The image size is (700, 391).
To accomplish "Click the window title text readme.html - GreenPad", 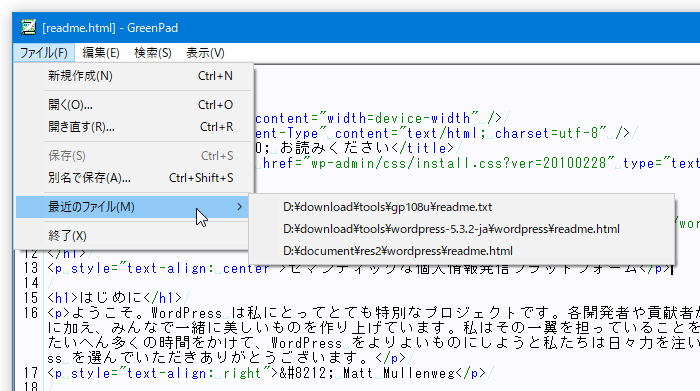I will [110, 28].
